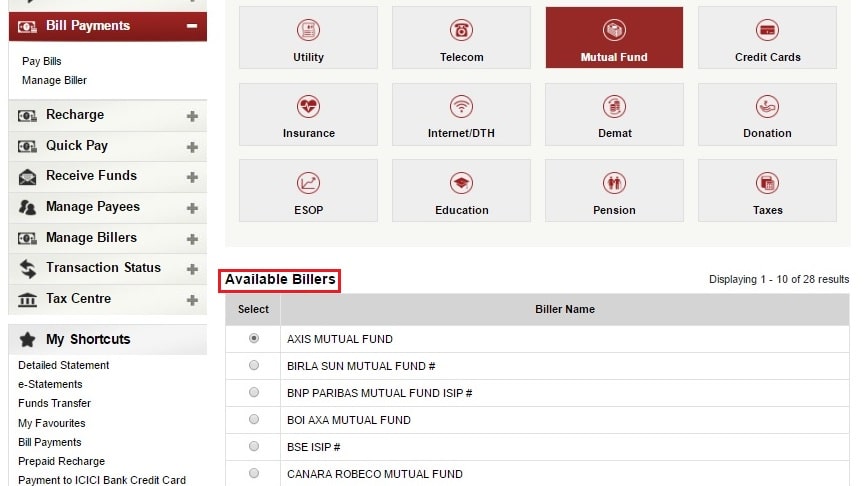Click the Displaying 1 - 10 of 28 results text
The width and height of the screenshot is (868, 486).
(x=779, y=280)
